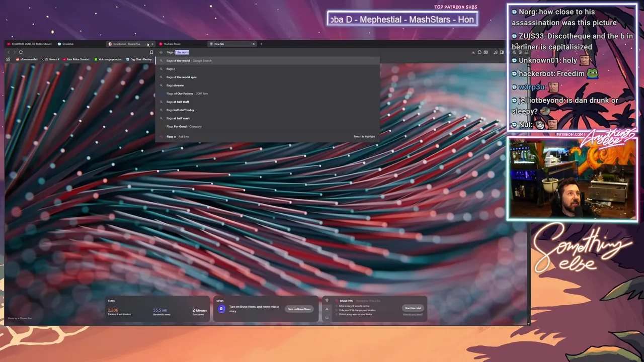The width and height of the screenshot is (644, 362).
Task: Reload the page with the refresh icon
Action: tap(21, 52)
